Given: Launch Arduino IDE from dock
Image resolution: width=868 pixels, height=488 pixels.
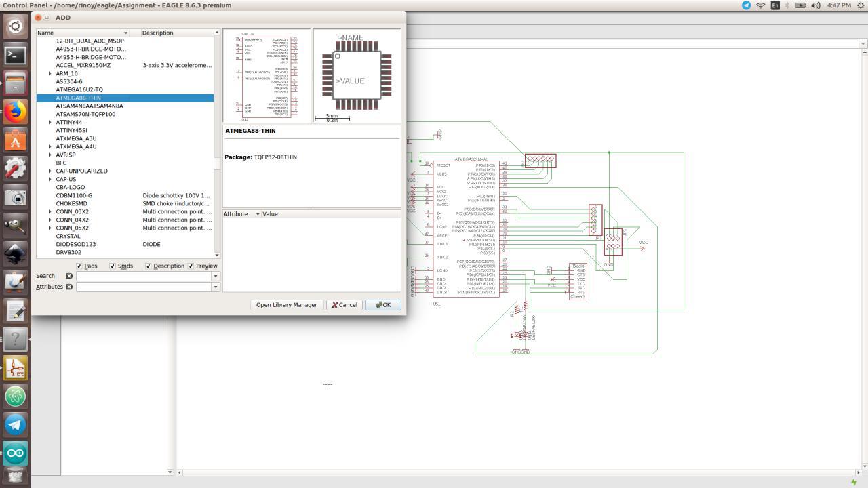Looking at the screenshot, I should pos(15,453).
